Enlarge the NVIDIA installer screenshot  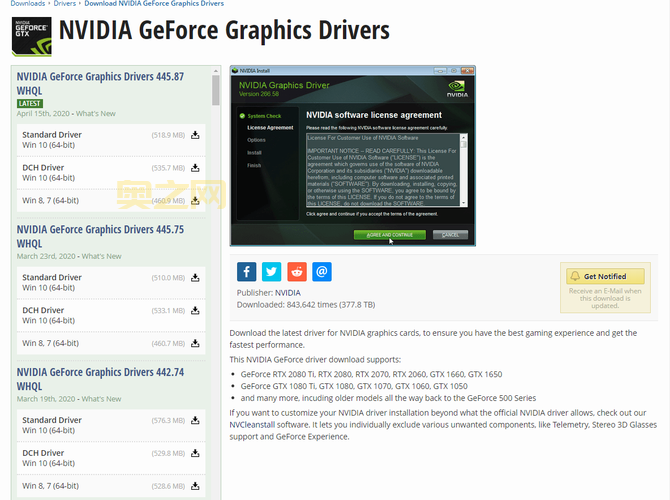pyautogui.click(x=352, y=155)
